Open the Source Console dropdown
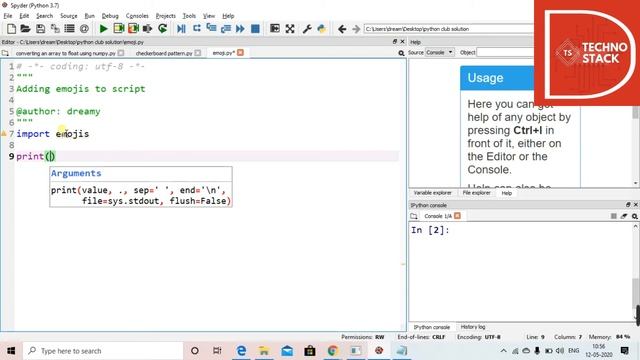Viewport: 640px width, 360px height. tap(440, 53)
